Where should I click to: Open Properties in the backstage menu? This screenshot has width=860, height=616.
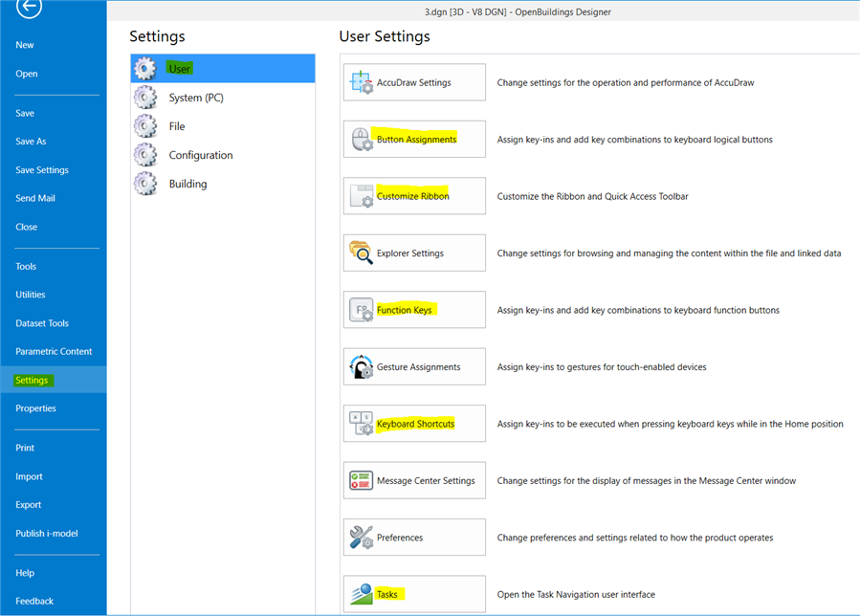coord(35,408)
